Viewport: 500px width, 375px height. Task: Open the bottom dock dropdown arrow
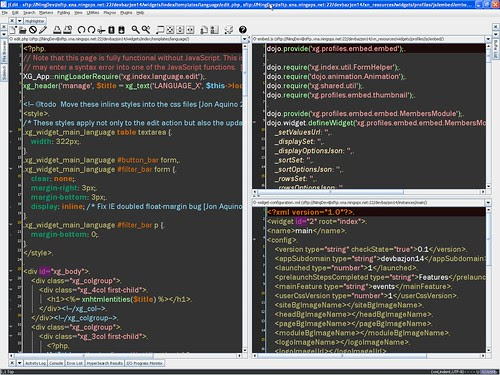coord(19,363)
